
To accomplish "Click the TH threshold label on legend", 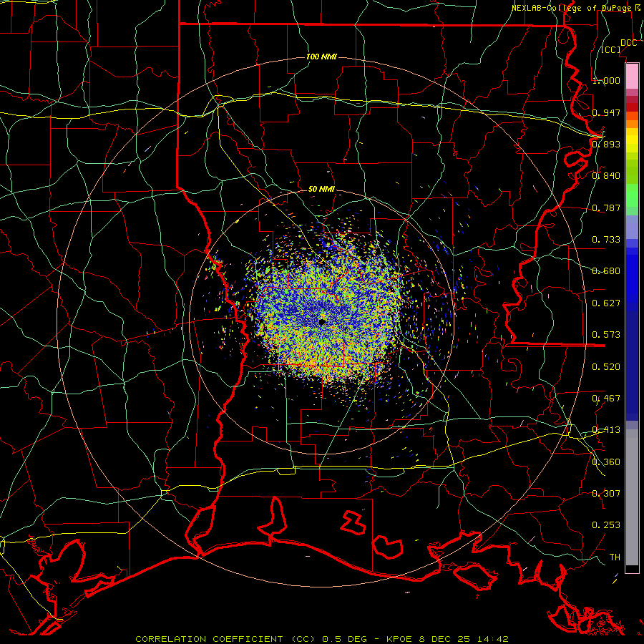I will point(615,557).
